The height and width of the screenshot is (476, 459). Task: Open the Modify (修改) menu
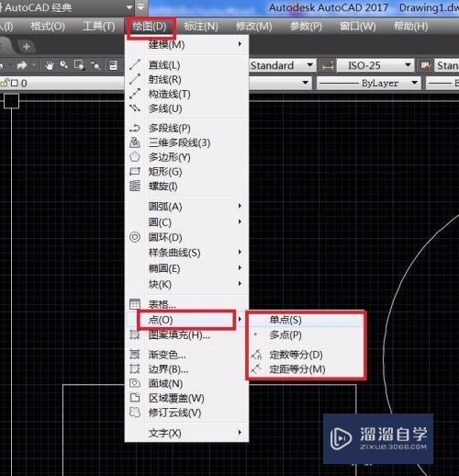point(254,27)
